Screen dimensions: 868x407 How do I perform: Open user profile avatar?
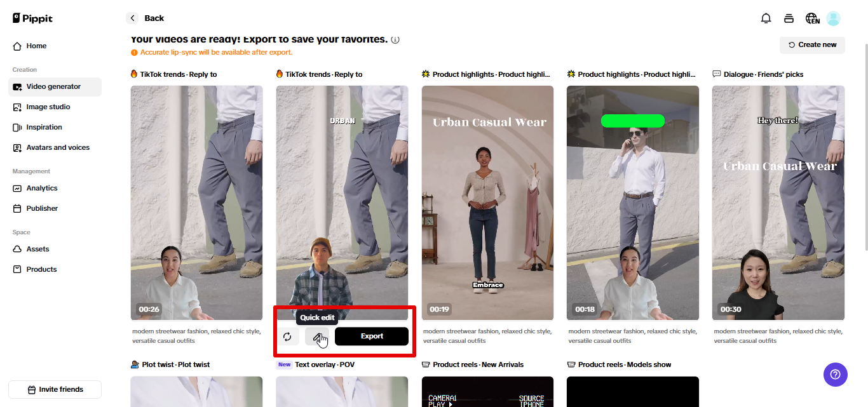(x=833, y=18)
